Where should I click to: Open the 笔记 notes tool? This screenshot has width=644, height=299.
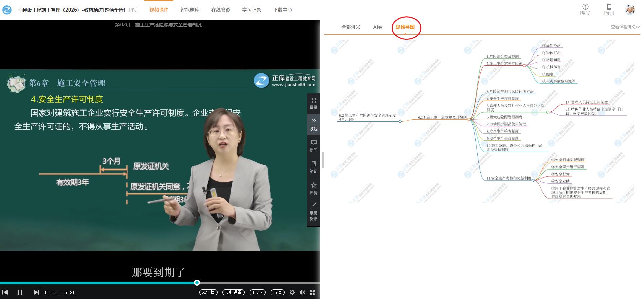(x=313, y=167)
